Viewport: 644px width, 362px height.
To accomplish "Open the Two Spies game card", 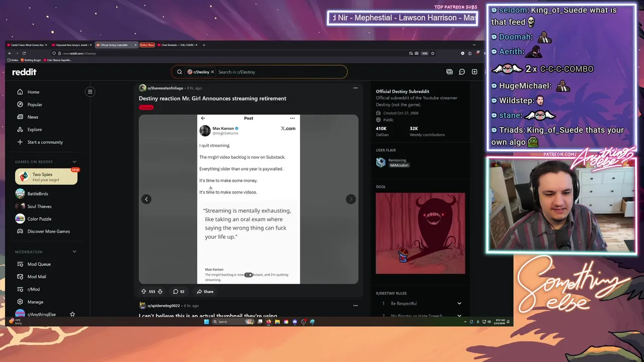I will coord(46,177).
